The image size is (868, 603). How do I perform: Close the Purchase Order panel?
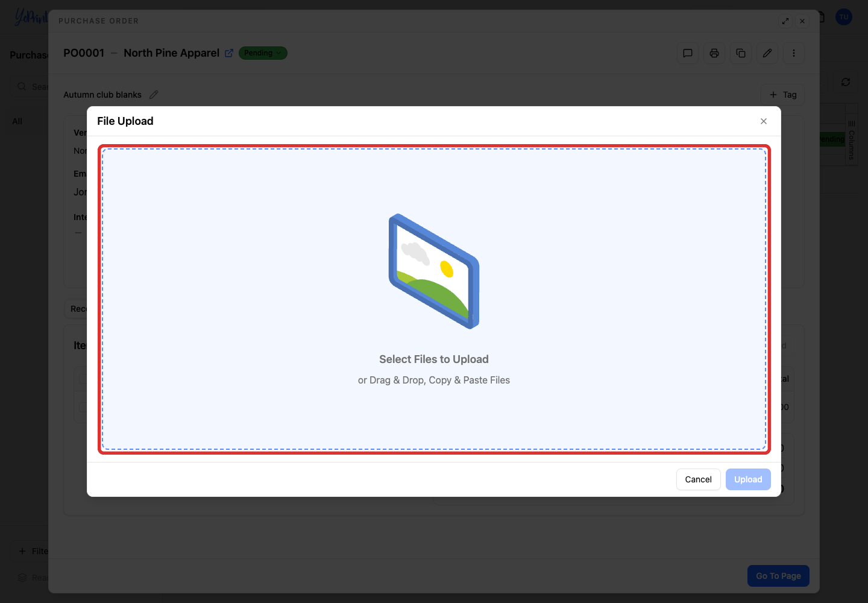802,21
